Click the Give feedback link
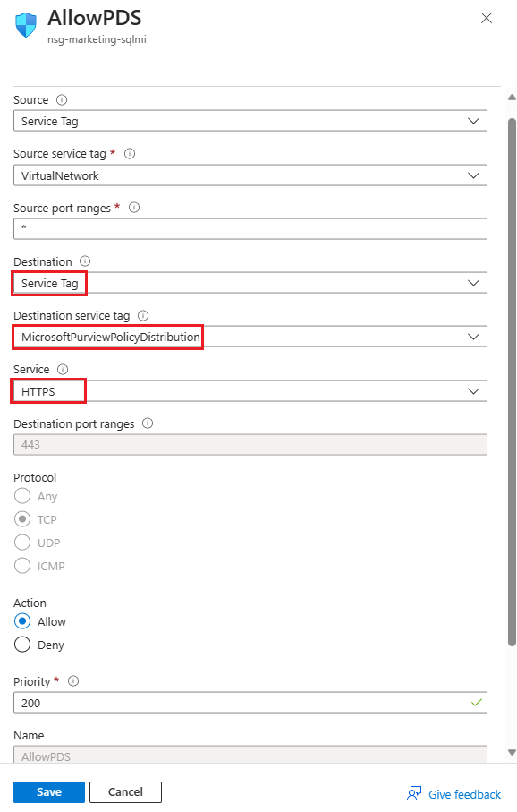Image resolution: width=517 pixels, height=812 pixels. tap(463, 794)
